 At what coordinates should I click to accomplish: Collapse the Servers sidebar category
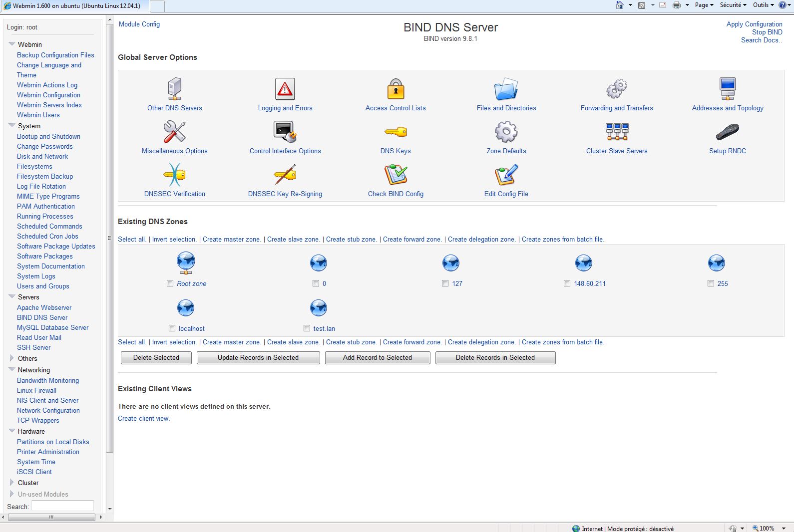click(x=12, y=296)
